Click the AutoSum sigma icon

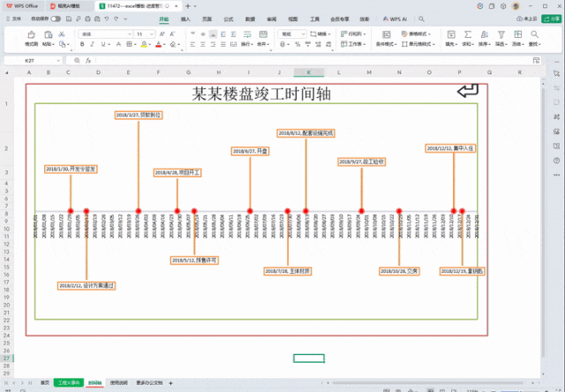tap(468, 34)
